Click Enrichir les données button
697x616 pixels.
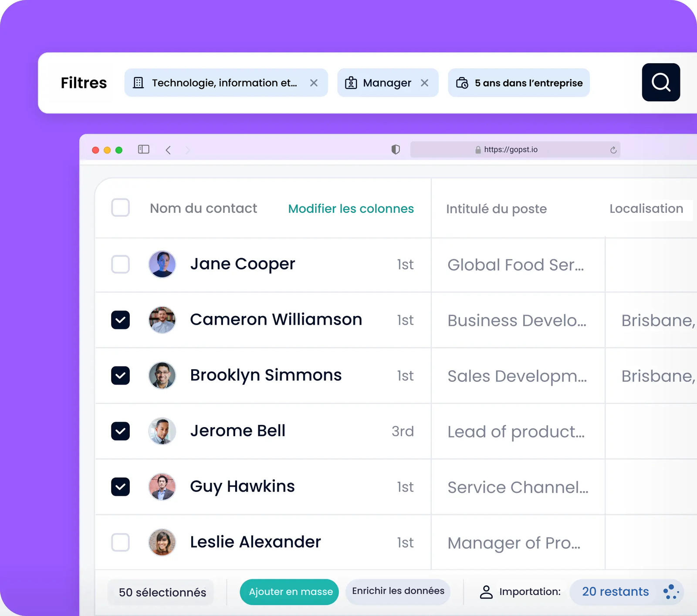[x=398, y=591]
